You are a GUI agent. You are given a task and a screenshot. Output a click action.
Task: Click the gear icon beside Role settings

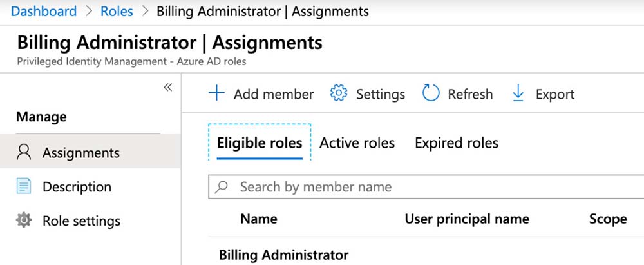(x=24, y=221)
